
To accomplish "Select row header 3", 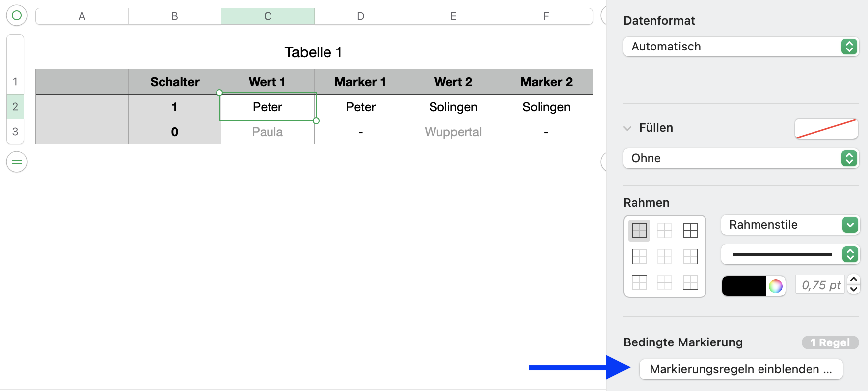I will pyautogui.click(x=15, y=132).
